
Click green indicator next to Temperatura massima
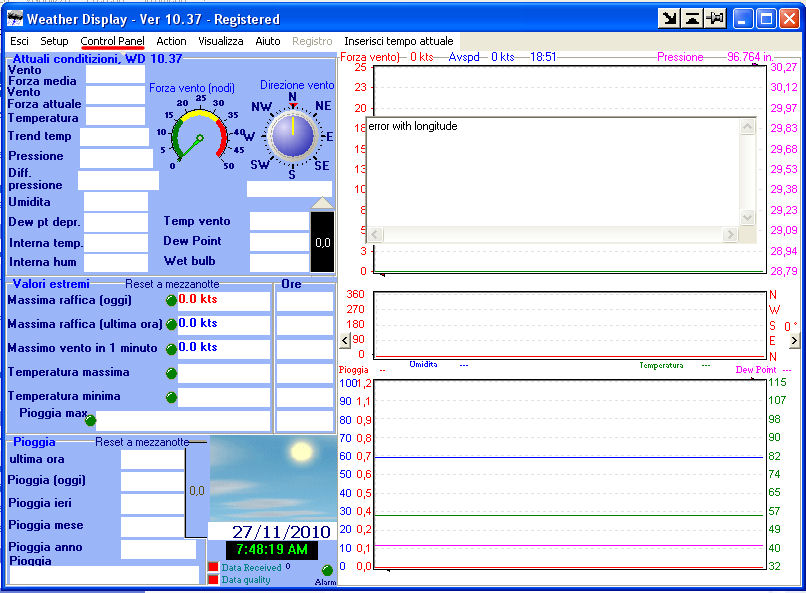(x=171, y=373)
